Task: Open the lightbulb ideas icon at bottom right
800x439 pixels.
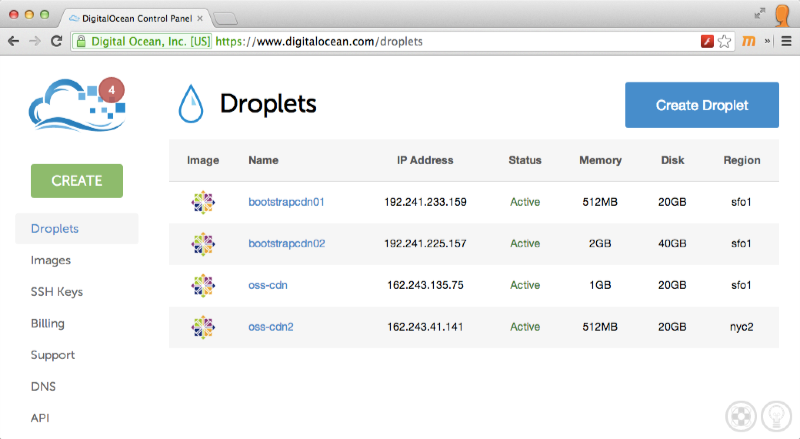Action: 776,417
